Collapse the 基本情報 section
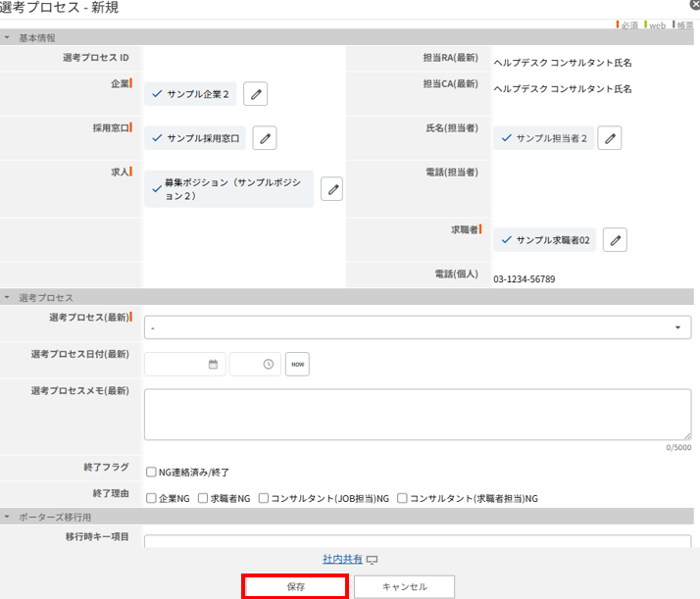This screenshot has height=599, width=700. tap(8, 37)
